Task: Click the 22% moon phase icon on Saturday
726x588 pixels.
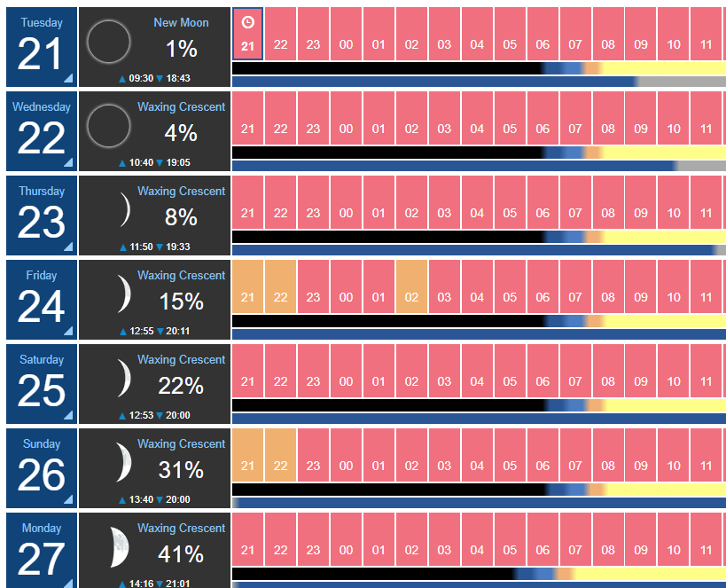Action: (x=123, y=379)
